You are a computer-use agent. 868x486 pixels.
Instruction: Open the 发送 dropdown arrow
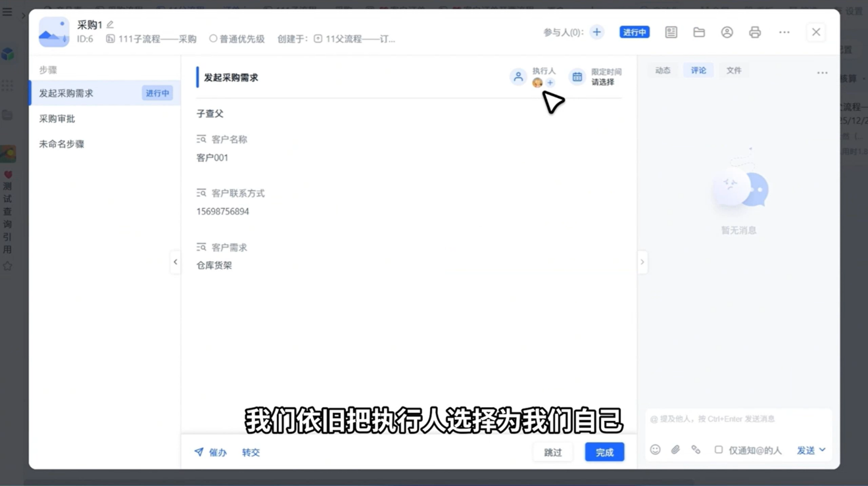tap(823, 450)
